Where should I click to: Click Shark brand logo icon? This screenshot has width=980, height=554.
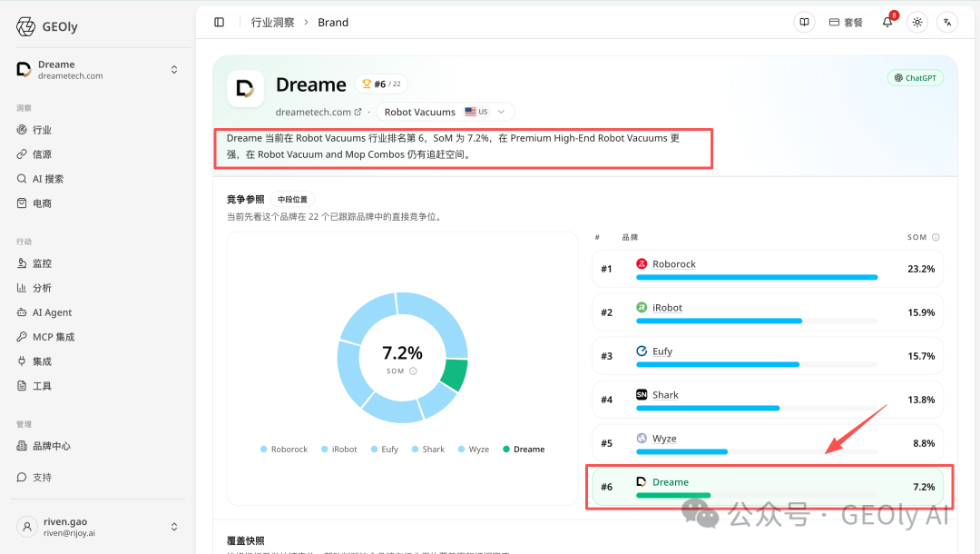[642, 394]
